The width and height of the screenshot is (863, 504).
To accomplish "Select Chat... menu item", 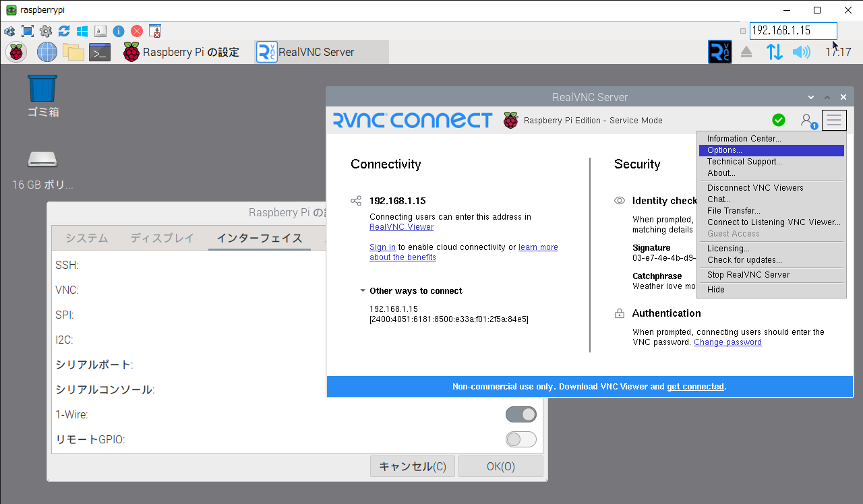I will pyautogui.click(x=771, y=199).
